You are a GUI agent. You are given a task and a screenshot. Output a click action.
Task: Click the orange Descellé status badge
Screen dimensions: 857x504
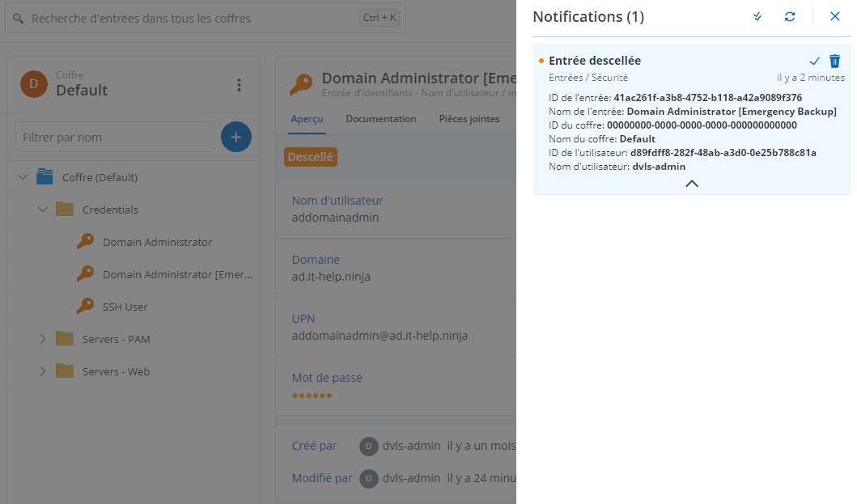[x=311, y=157]
